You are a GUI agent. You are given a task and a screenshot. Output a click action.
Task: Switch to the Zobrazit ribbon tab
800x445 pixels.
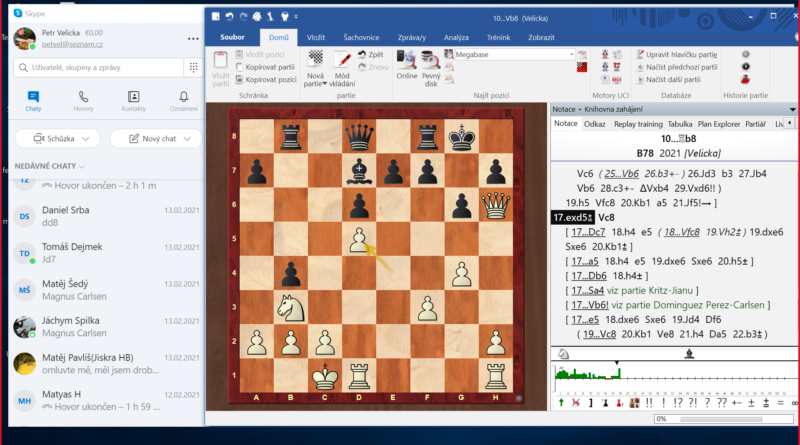coord(541,37)
